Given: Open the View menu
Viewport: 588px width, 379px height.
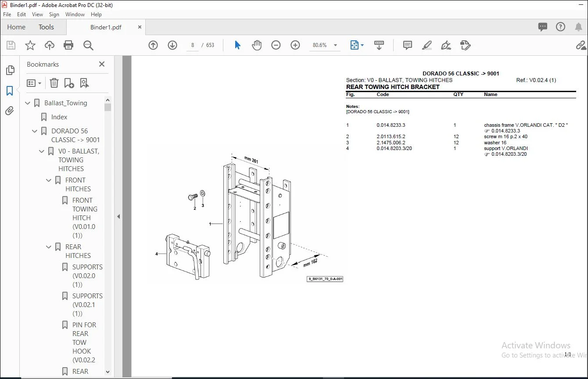Looking at the screenshot, I should click(x=38, y=14).
